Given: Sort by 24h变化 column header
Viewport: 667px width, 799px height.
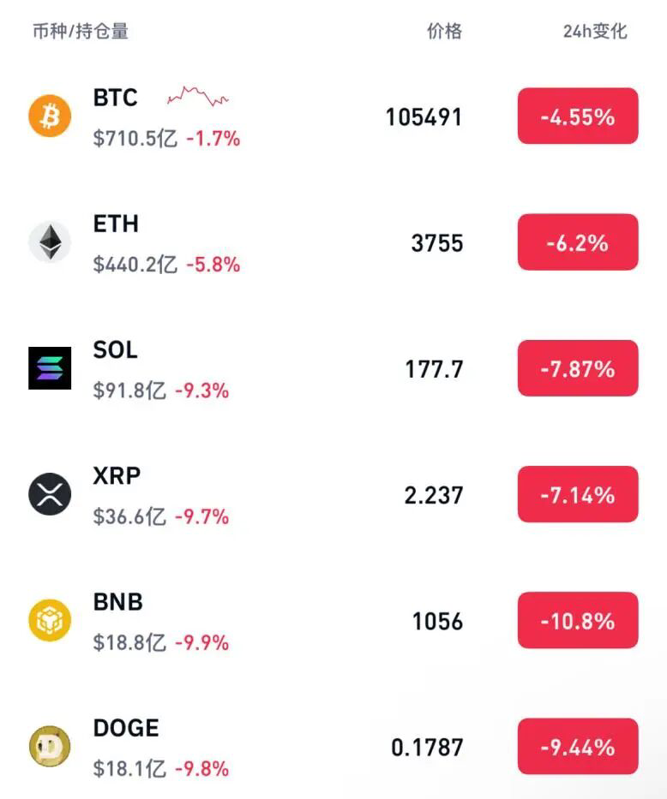Looking at the screenshot, I should (x=595, y=31).
